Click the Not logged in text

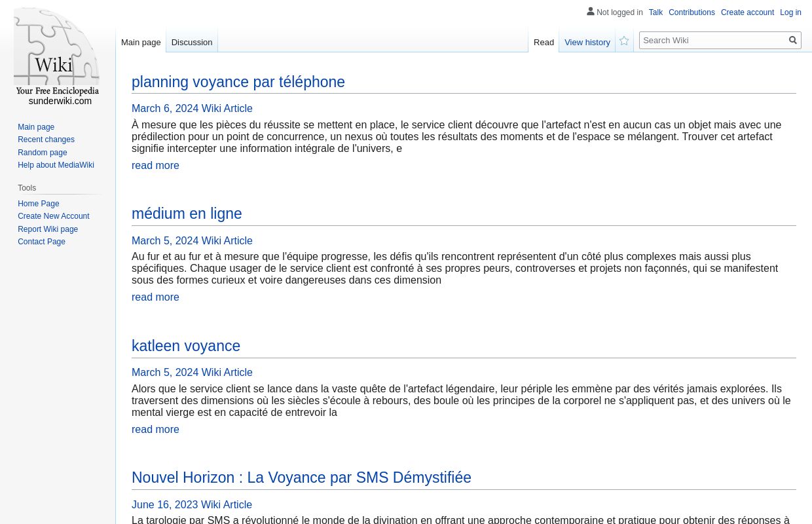[619, 12]
